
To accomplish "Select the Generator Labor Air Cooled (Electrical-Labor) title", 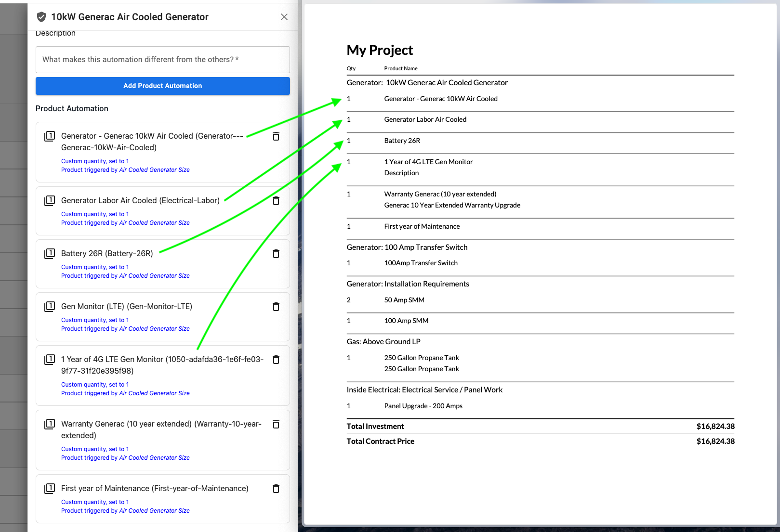I will pos(140,201).
